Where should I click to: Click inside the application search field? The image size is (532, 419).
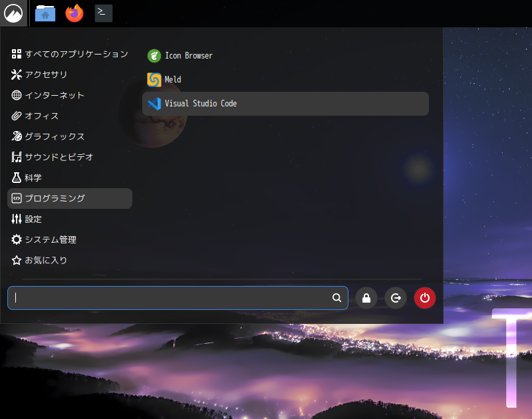point(166,298)
